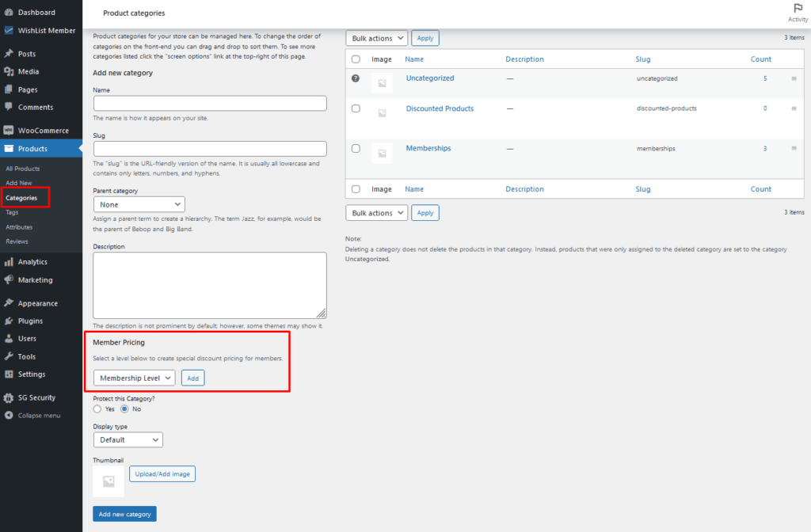Open the Memberships category link

[428, 148]
